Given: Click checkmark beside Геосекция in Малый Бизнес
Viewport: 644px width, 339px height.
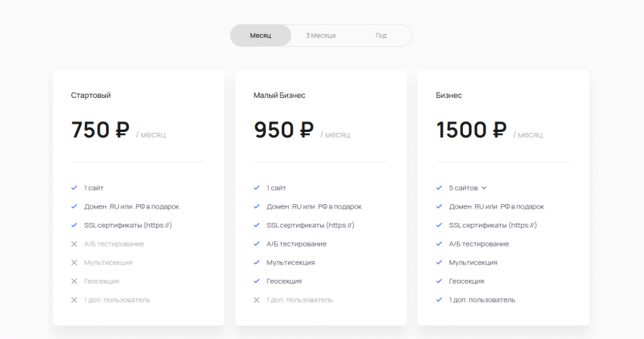Looking at the screenshot, I should pyautogui.click(x=257, y=281).
